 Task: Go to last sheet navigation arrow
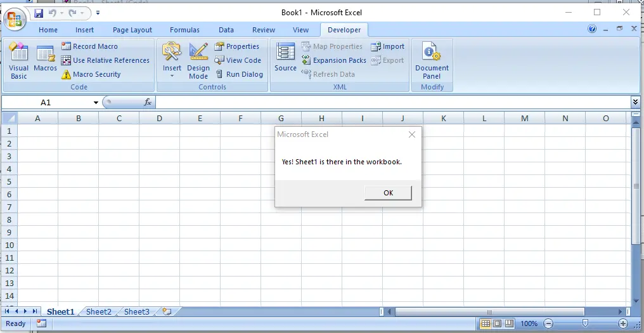coord(34,311)
